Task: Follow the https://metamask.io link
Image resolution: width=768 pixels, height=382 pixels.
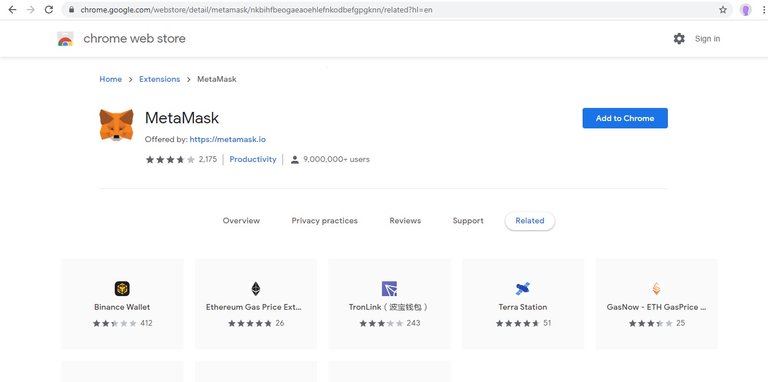Action: 228,140
